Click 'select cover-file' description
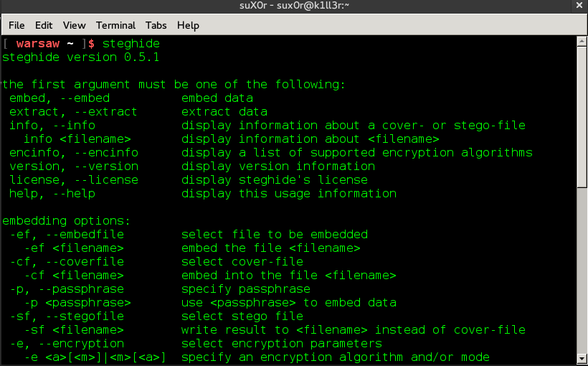588x366 pixels. (x=242, y=262)
